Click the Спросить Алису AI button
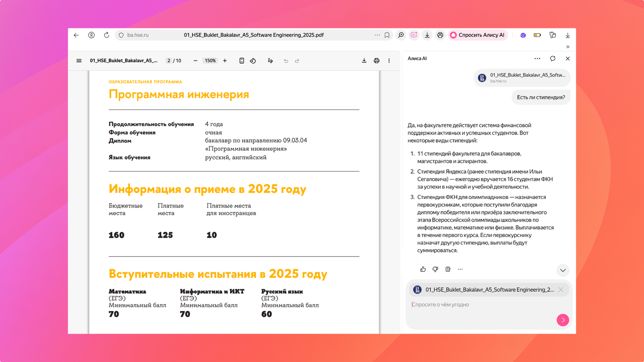 click(x=478, y=35)
